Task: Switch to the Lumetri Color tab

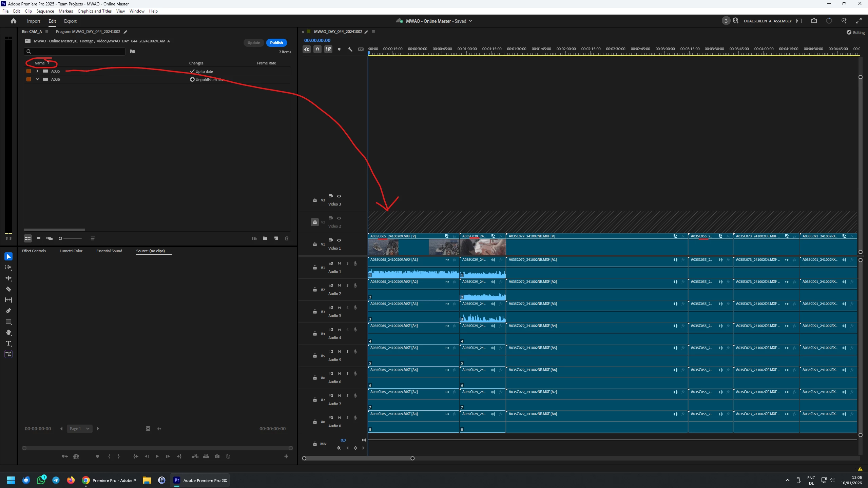Action: click(71, 251)
